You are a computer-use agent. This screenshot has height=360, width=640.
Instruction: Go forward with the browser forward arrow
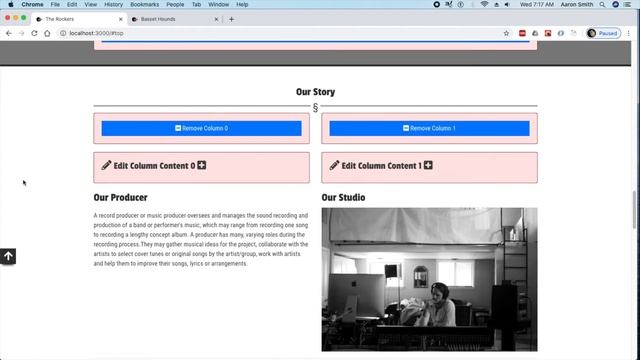(21, 33)
